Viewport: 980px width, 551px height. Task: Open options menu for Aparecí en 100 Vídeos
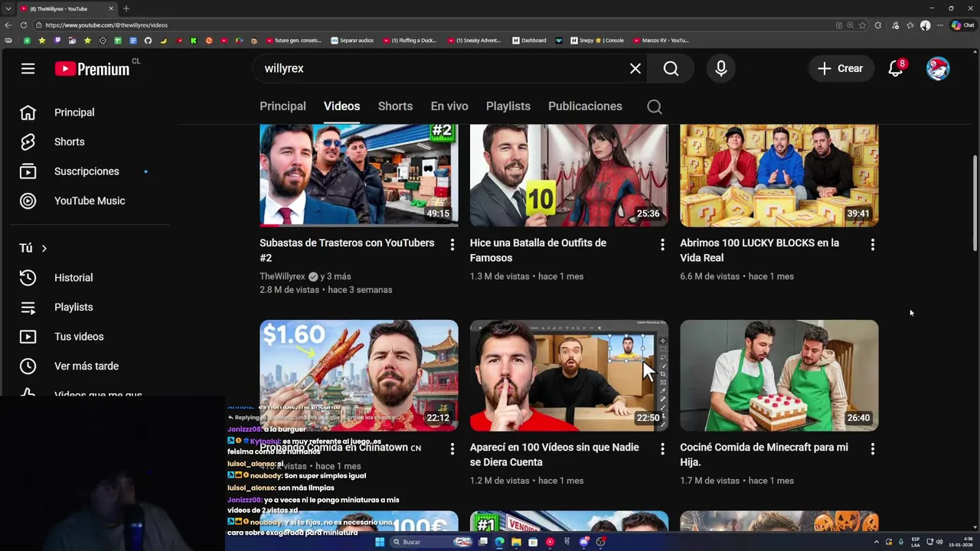click(662, 449)
